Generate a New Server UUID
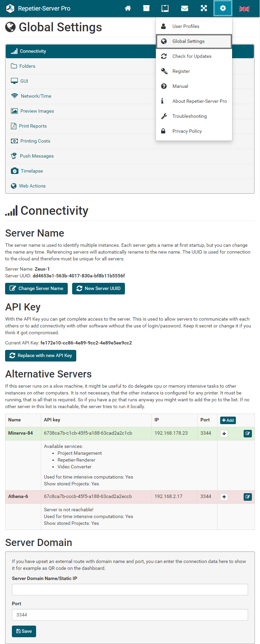Image resolution: width=260 pixels, height=644 pixels. click(x=98, y=288)
